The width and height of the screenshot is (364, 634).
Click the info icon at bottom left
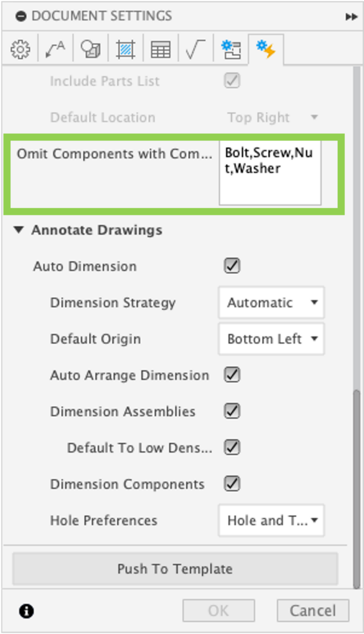tap(27, 611)
